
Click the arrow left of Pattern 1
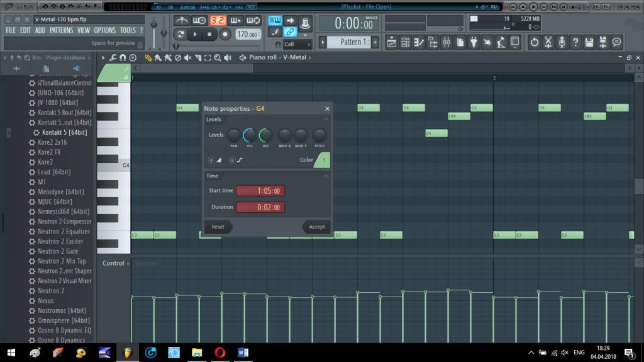(323, 42)
